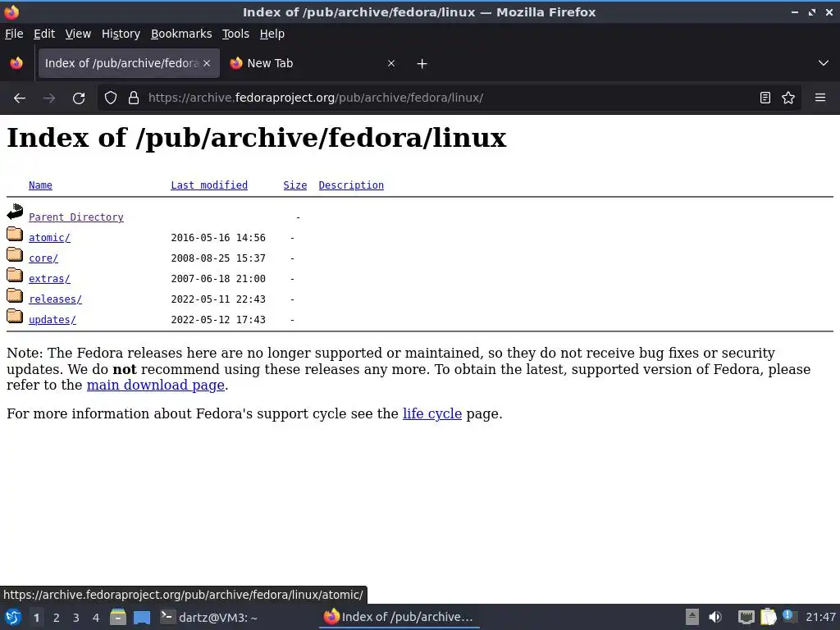Open a new tab with the plus button
Image resolution: width=840 pixels, height=630 pixels.
[422, 64]
